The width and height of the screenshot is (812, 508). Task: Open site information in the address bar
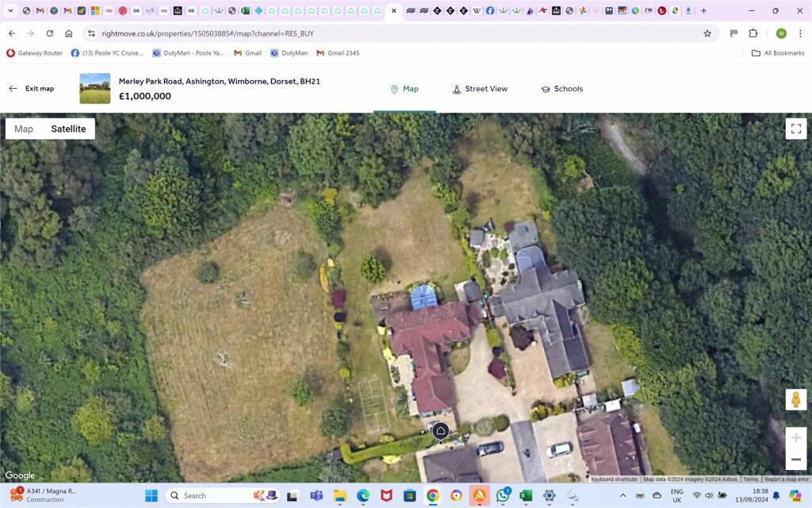(92, 33)
